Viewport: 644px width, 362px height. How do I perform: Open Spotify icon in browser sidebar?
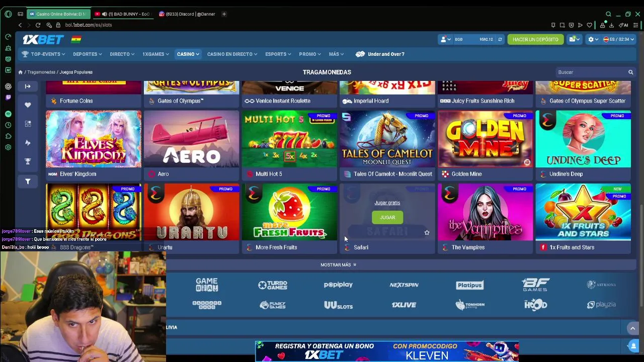coord(8,114)
